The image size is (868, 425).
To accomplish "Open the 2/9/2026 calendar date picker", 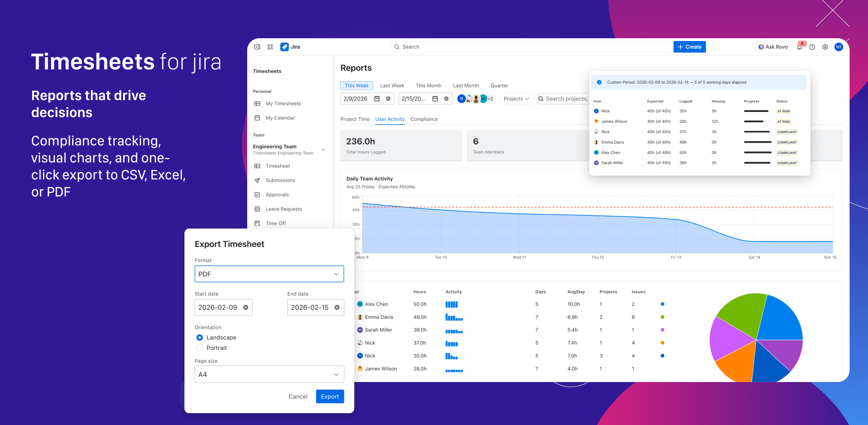I will pyautogui.click(x=376, y=99).
